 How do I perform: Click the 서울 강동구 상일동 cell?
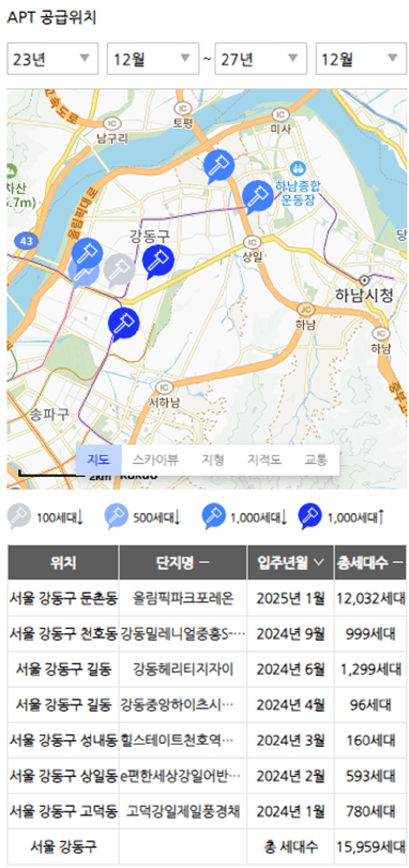coord(63,776)
